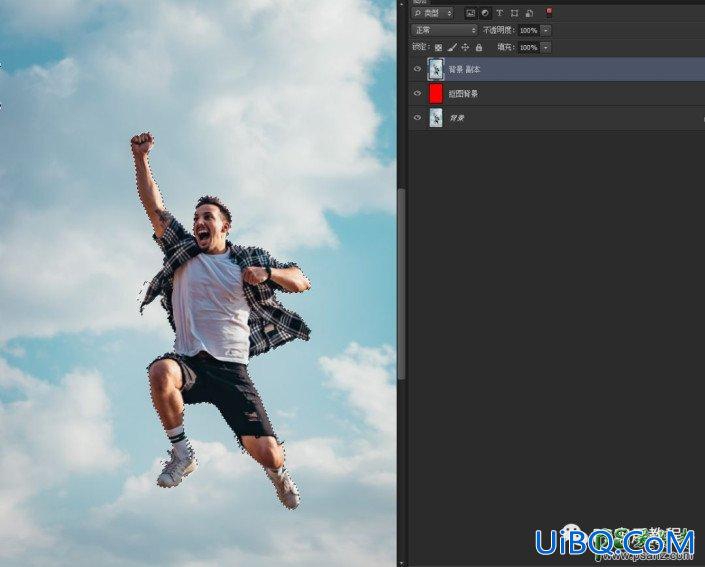Open the opacity slider dropdown arrow
The image size is (705, 567).
pyautogui.click(x=546, y=31)
